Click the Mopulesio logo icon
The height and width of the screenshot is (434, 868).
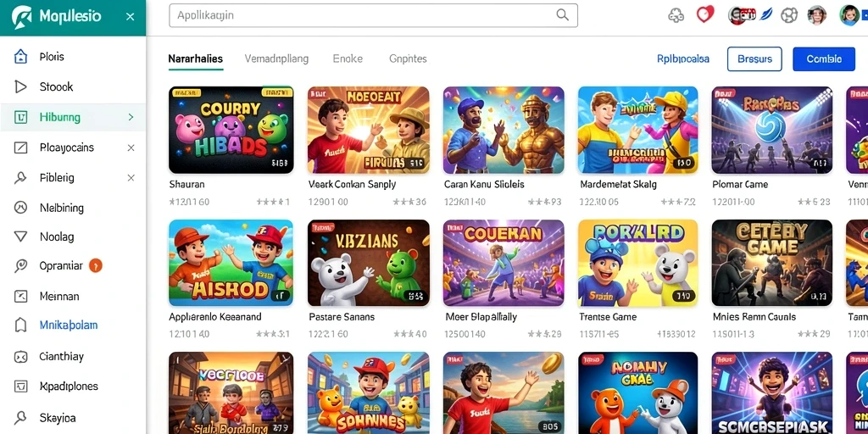click(x=21, y=16)
